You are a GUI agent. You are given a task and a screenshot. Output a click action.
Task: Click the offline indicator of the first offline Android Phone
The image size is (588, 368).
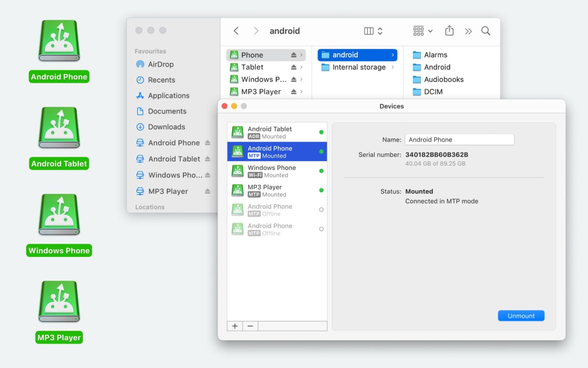coord(321,209)
